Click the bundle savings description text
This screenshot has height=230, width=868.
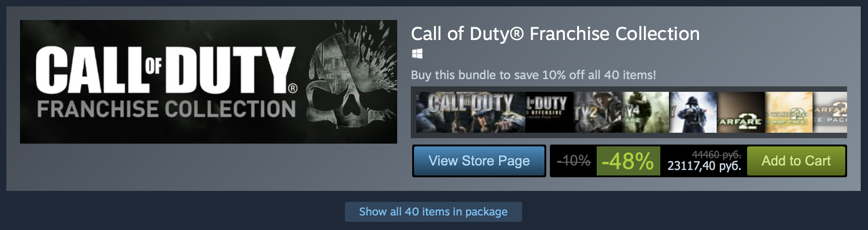coord(534,75)
